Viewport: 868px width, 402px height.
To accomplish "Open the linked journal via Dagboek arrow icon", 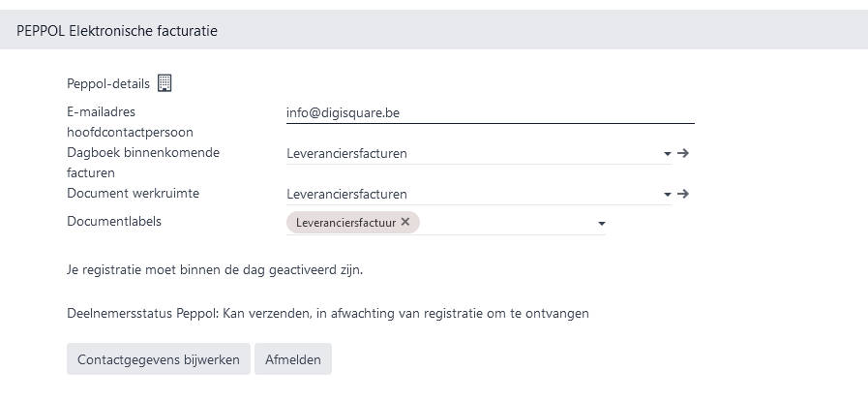I will pos(683,153).
